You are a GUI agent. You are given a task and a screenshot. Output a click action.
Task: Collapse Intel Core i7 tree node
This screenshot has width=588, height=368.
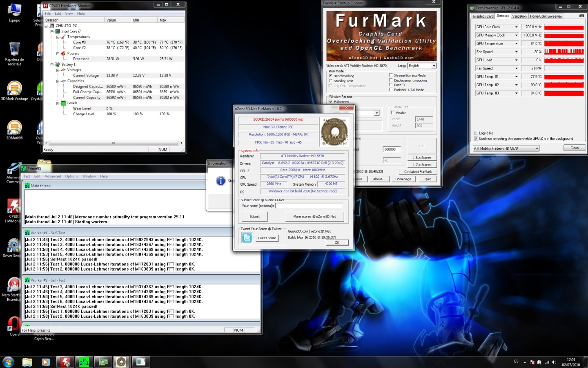coord(52,31)
